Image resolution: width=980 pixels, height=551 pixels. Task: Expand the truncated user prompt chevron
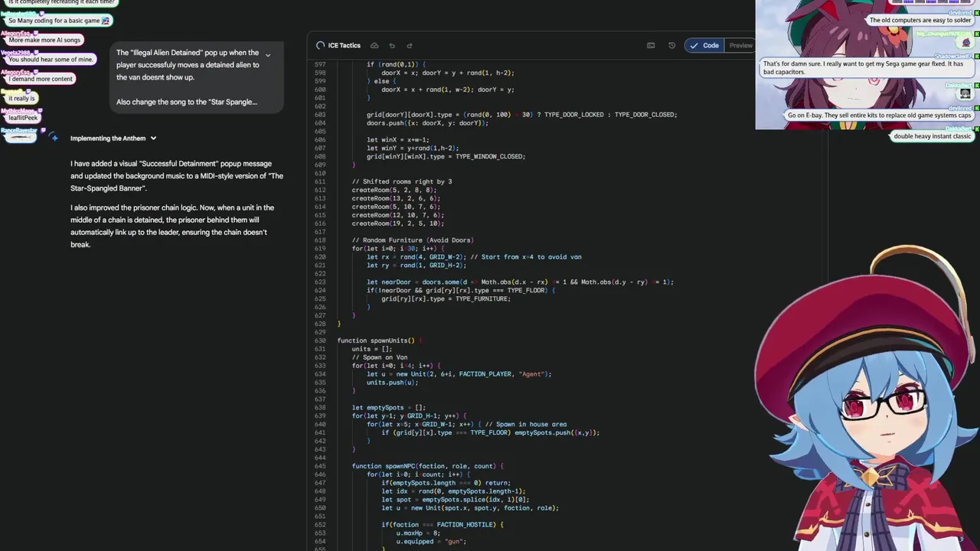click(x=267, y=55)
